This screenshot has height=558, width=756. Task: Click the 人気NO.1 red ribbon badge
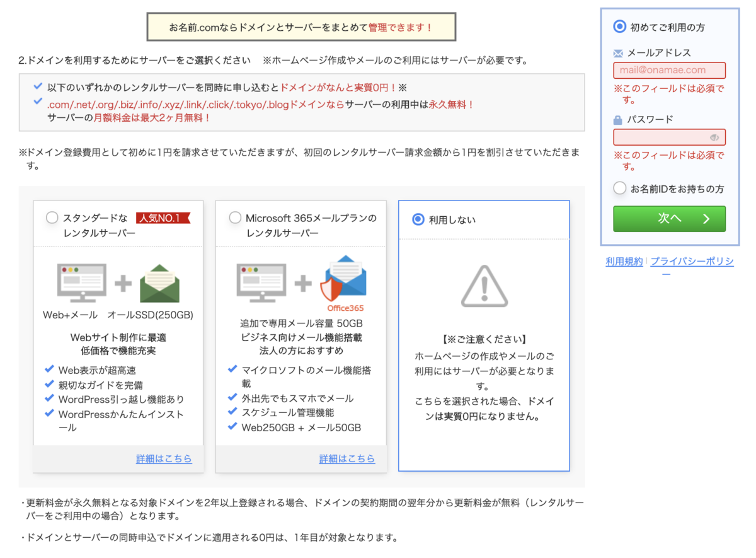click(x=163, y=218)
